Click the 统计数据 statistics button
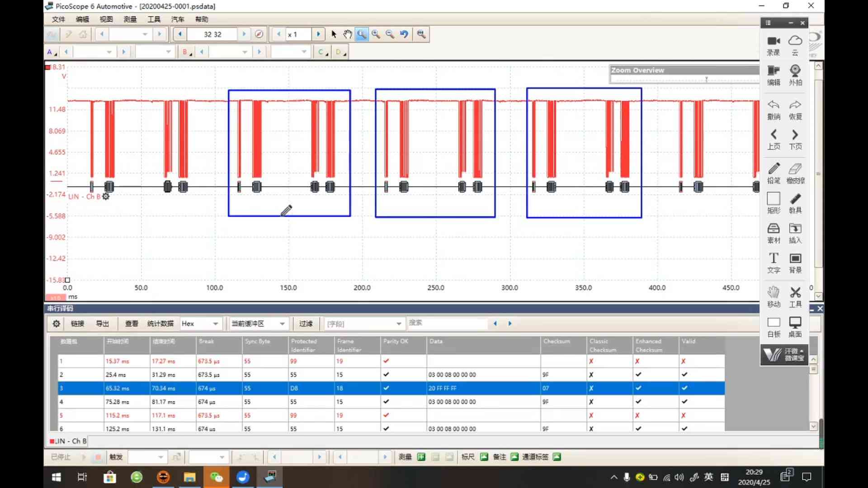This screenshot has width=868, height=488. [x=160, y=324]
